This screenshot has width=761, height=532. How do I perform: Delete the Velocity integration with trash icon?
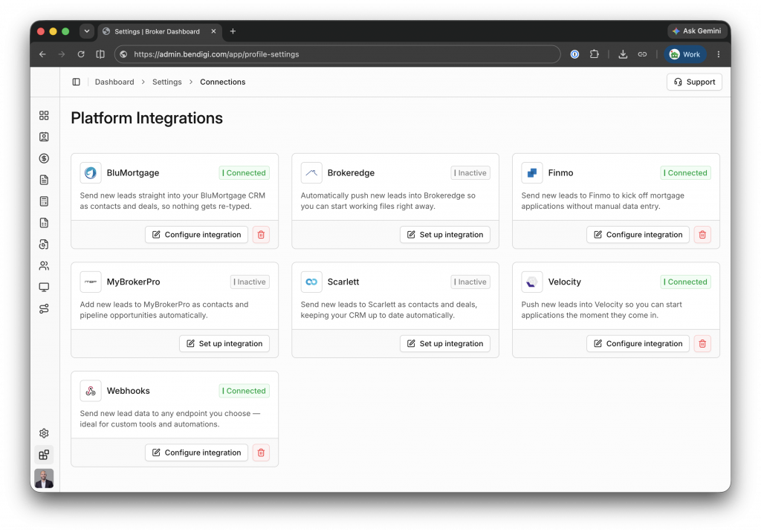pos(702,344)
